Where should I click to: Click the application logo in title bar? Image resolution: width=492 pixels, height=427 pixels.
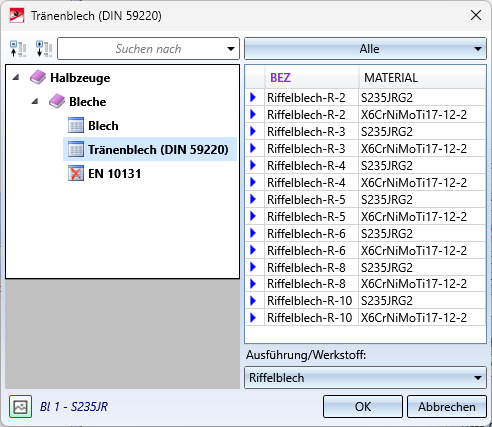[17, 15]
